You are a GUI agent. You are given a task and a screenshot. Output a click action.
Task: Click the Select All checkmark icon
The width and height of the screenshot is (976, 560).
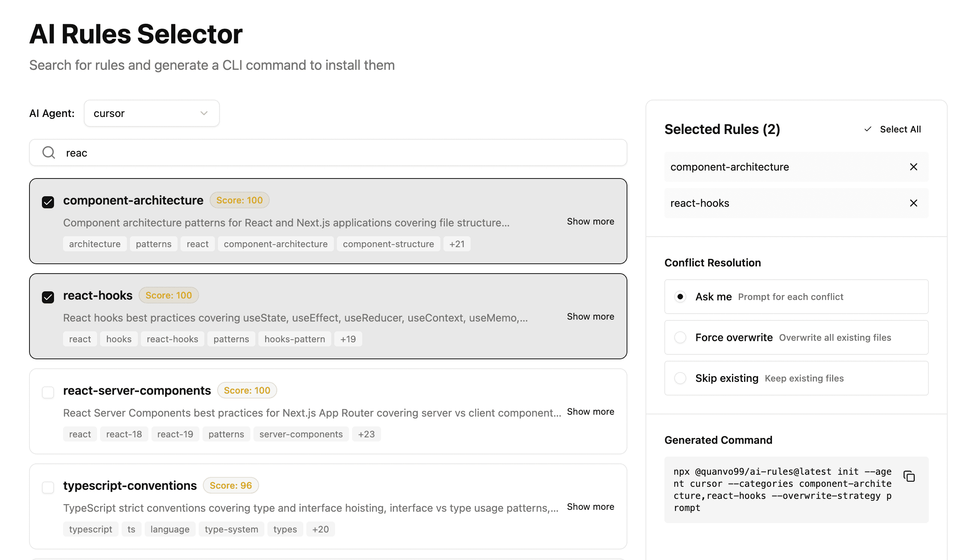868,129
